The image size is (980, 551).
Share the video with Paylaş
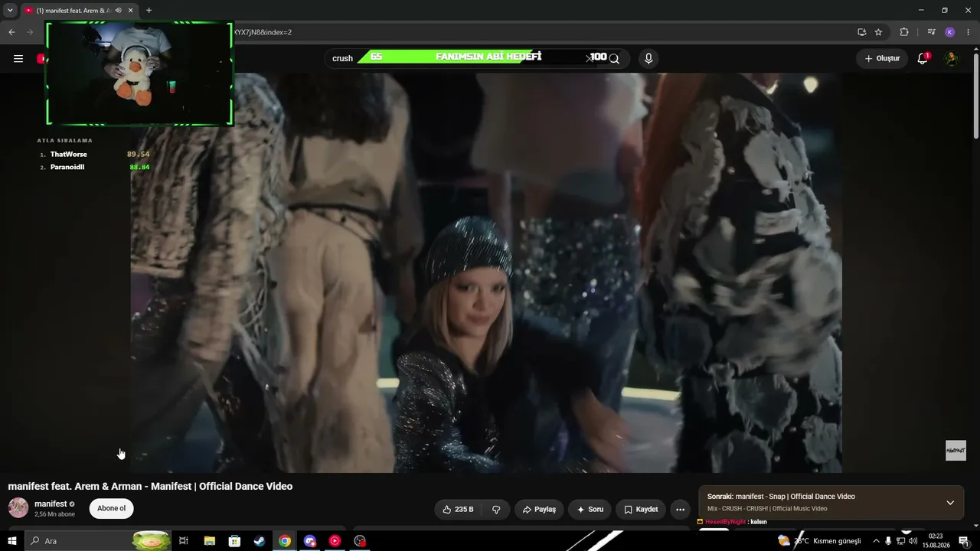(539, 509)
